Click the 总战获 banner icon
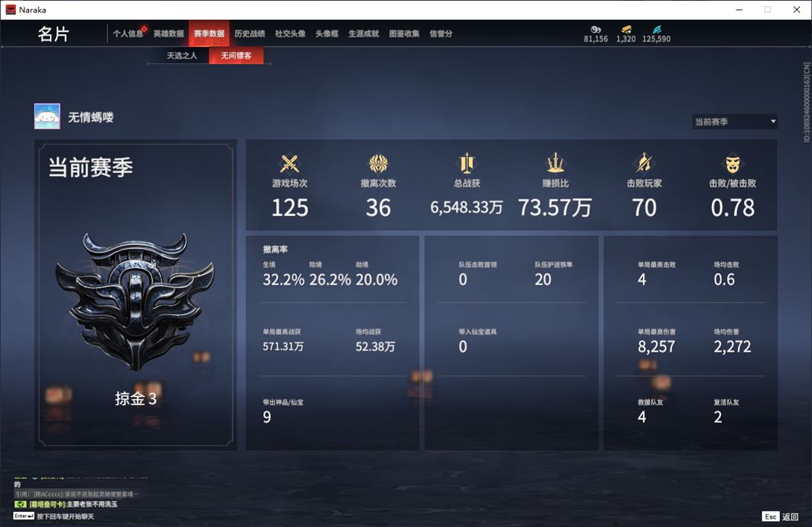 467,163
